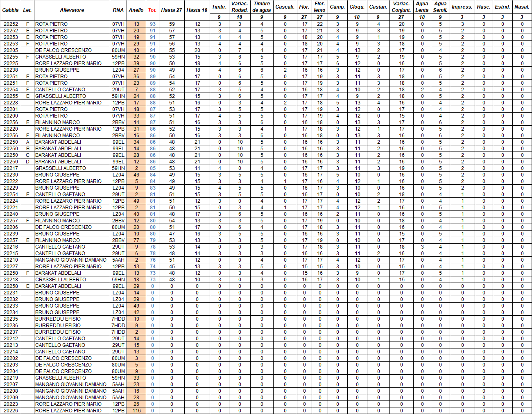
Task: Click Let. cell with letter B
Action: pyautogui.click(x=27, y=149)
